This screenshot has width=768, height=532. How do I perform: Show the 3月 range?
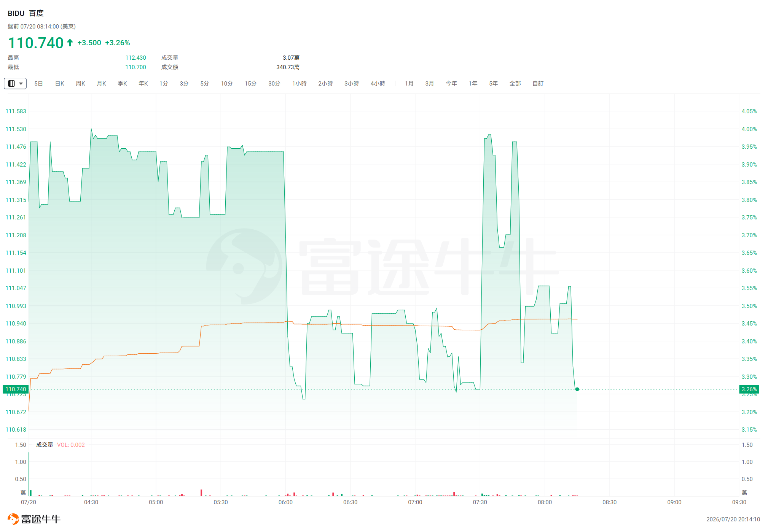pyautogui.click(x=430, y=83)
